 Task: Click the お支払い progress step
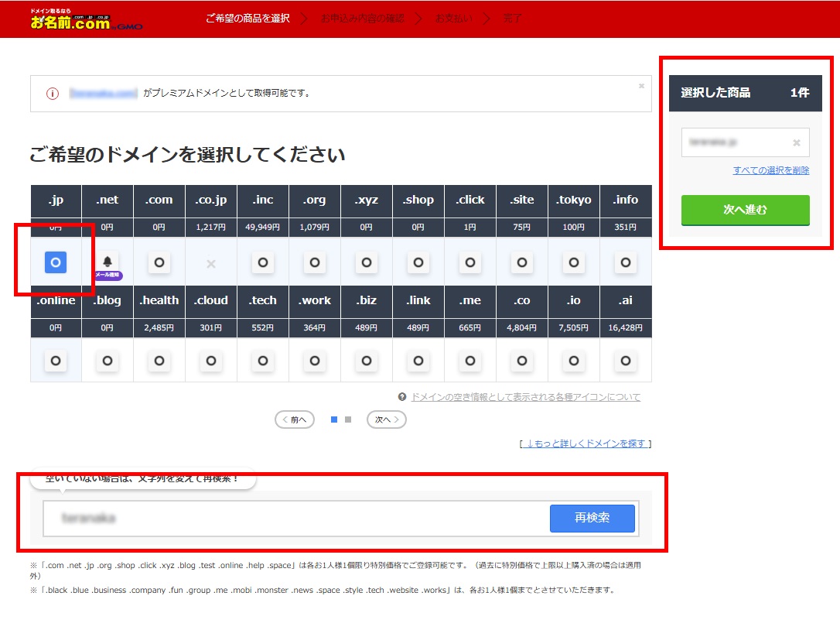pyautogui.click(x=453, y=17)
